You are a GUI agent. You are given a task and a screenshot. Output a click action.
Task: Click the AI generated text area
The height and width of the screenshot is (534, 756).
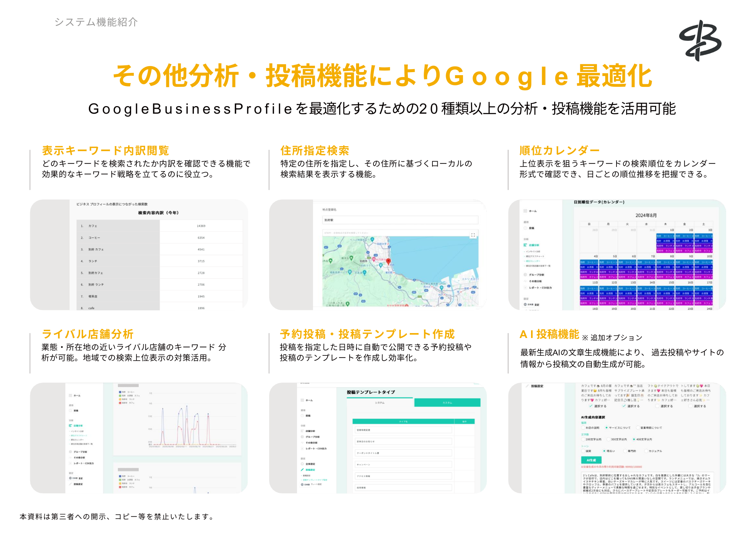[647, 483]
